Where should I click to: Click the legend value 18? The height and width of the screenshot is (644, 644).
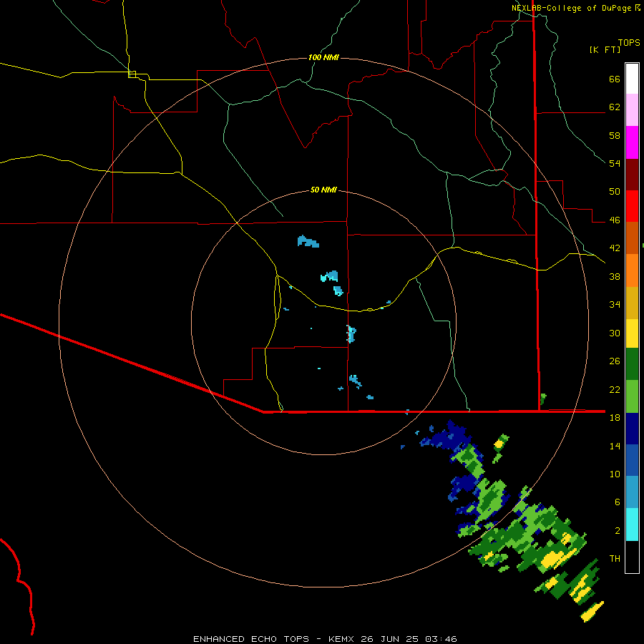pos(615,418)
